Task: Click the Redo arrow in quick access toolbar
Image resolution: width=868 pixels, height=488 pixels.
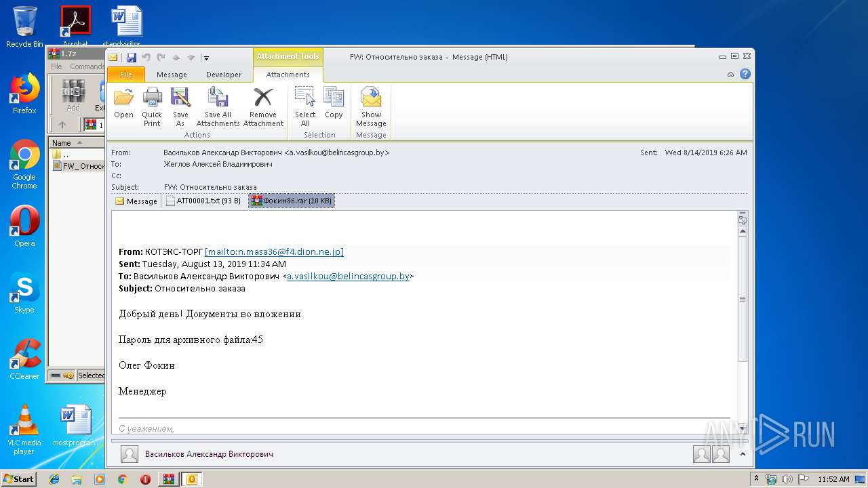Action: point(161,58)
